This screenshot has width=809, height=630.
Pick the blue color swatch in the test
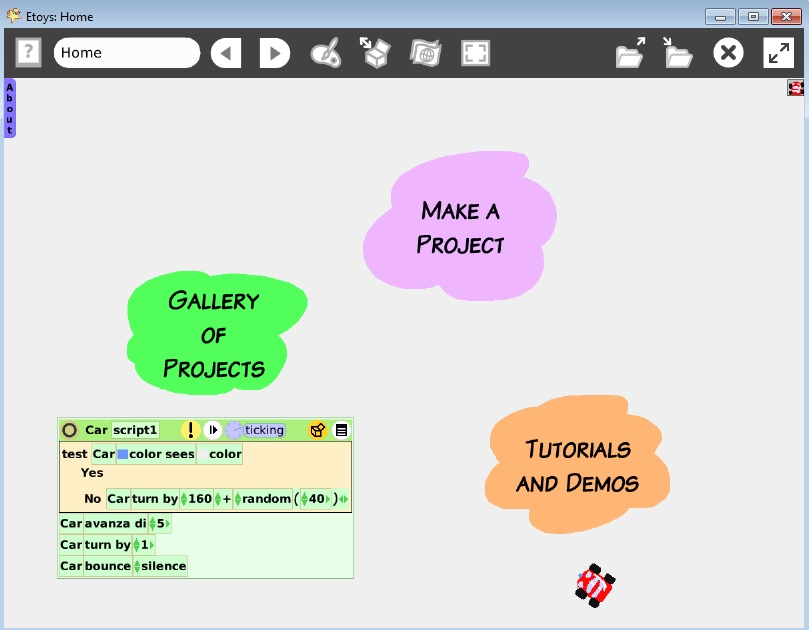123,454
